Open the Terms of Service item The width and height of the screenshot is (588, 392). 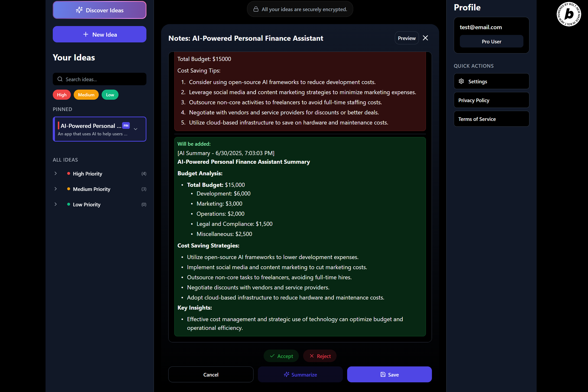tap(491, 119)
